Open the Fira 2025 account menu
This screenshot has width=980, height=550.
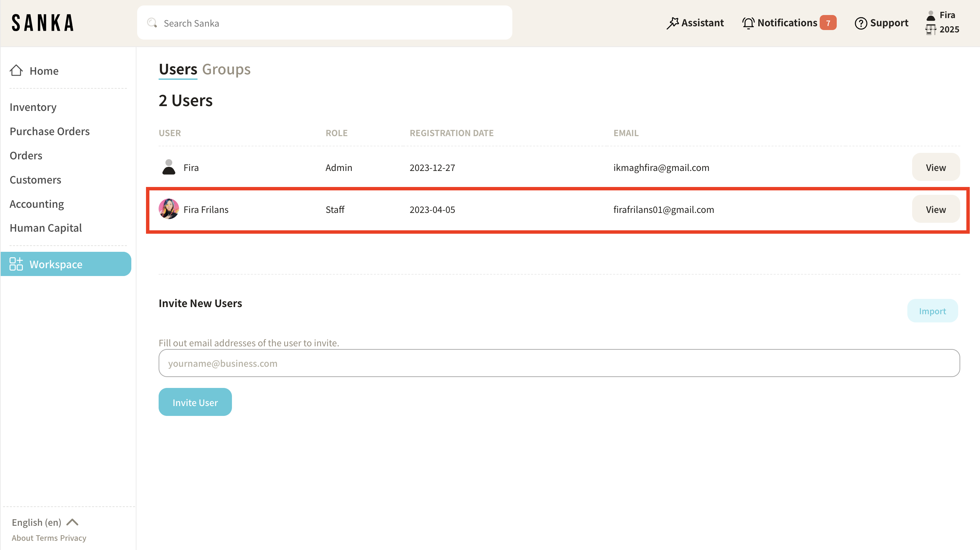(x=943, y=22)
